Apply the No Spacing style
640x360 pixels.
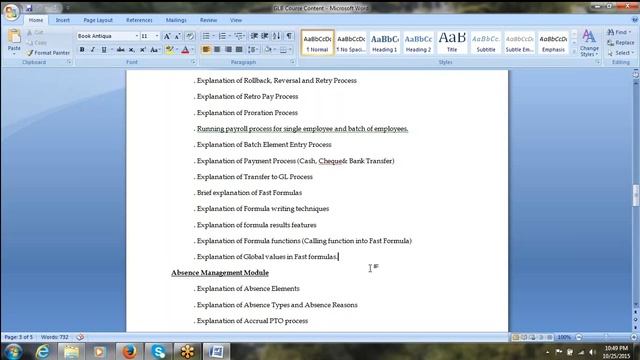(x=351, y=43)
